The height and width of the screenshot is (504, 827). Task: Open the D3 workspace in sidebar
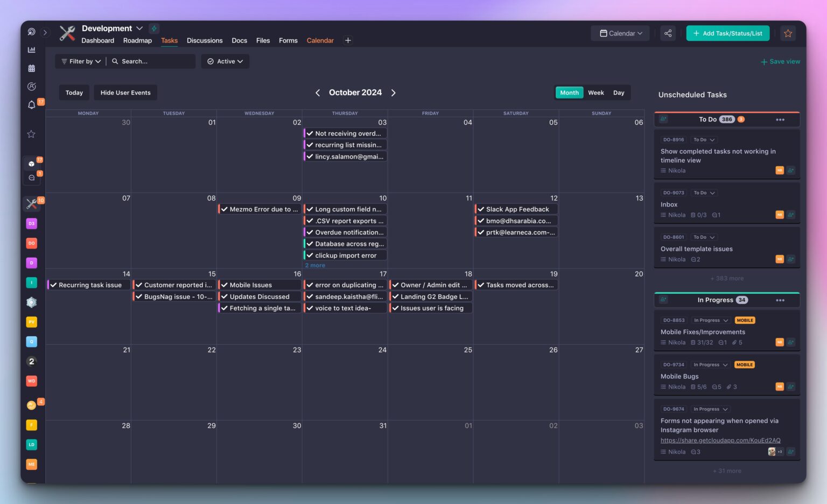[x=31, y=223]
